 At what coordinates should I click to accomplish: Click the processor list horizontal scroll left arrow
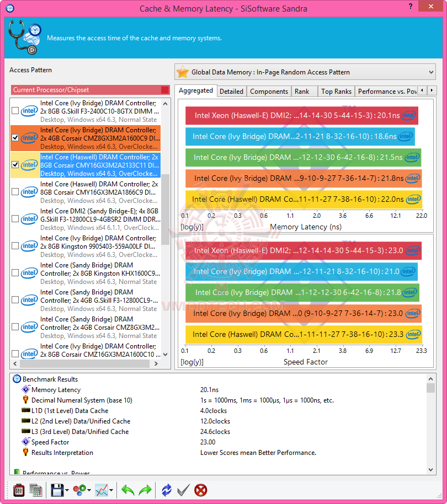click(x=15, y=363)
